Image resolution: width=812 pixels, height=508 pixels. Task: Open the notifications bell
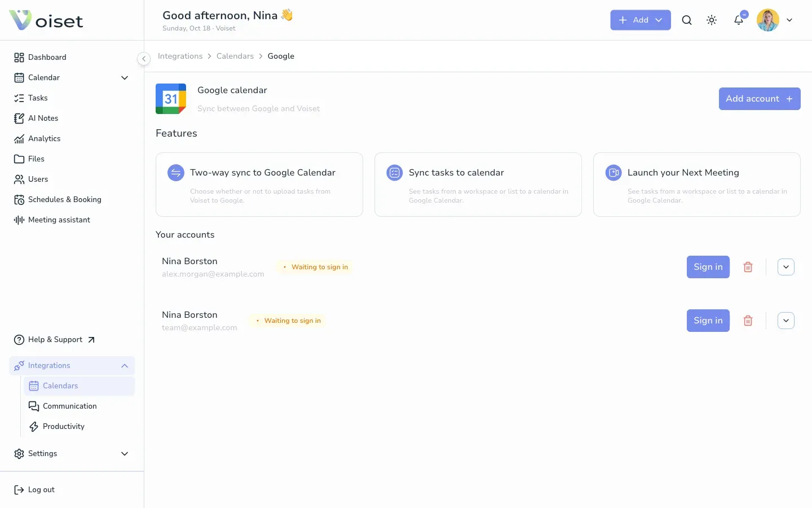[x=739, y=20]
